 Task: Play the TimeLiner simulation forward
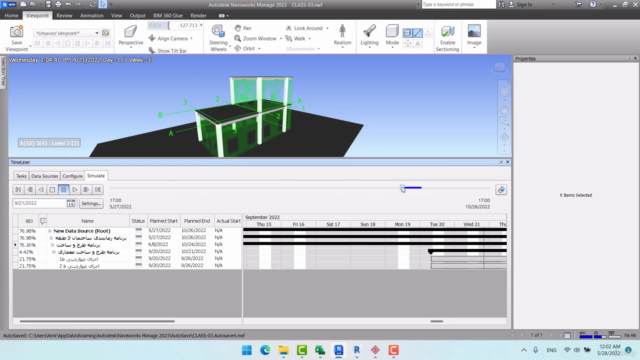click(x=75, y=189)
